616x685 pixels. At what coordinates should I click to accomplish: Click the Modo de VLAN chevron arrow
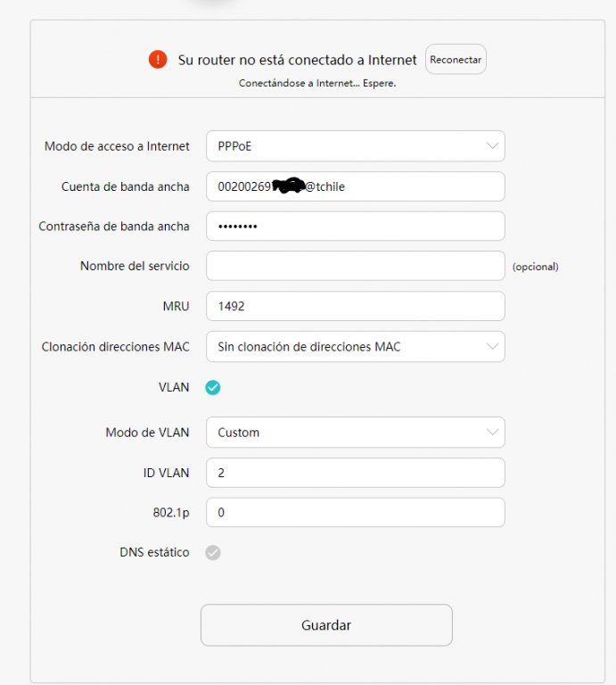click(493, 433)
